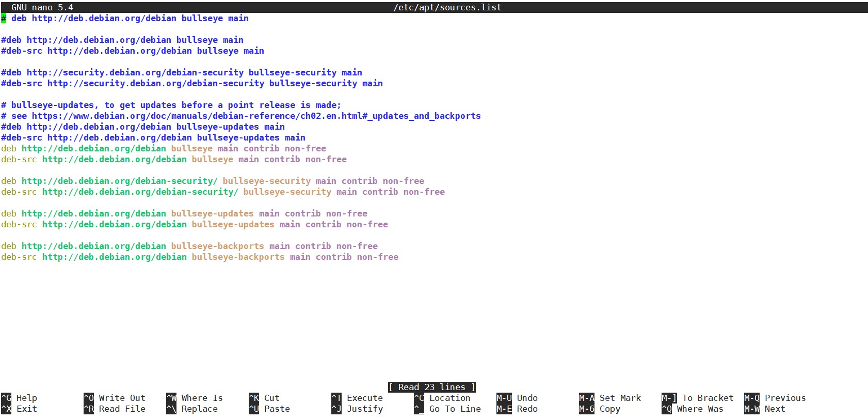Click the '#deb ... bullseye-updates main' commented line
This screenshot has width=868, height=419.
coord(143,127)
